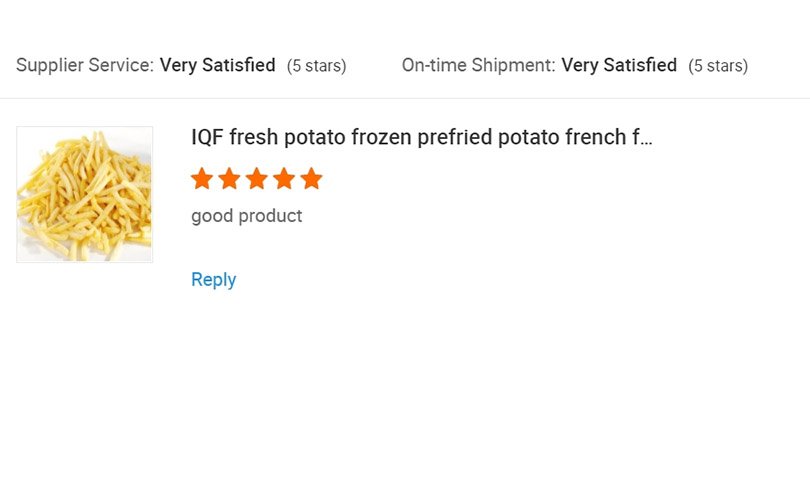Click "(5 stars)" next to On-time Shipment rating
This screenshot has width=810, height=490.
tap(718, 67)
